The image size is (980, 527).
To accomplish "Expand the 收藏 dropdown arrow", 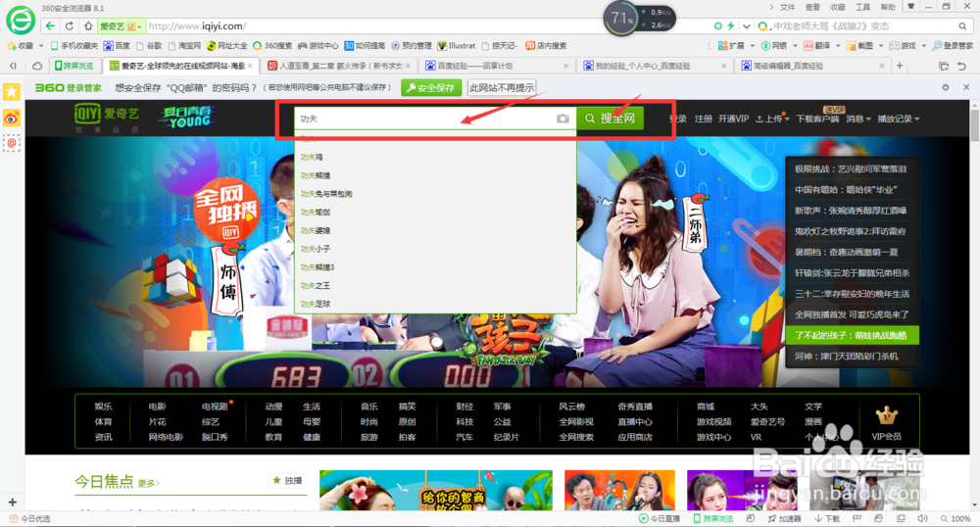I will 41,46.
